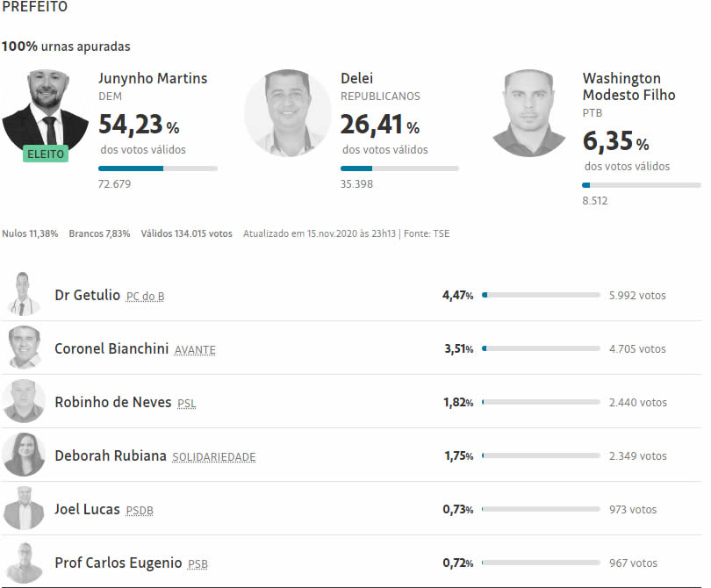The image size is (711, 588).
Task: Click Deborah Rubiana's avatar photo
Action: (x=24, y=455)
